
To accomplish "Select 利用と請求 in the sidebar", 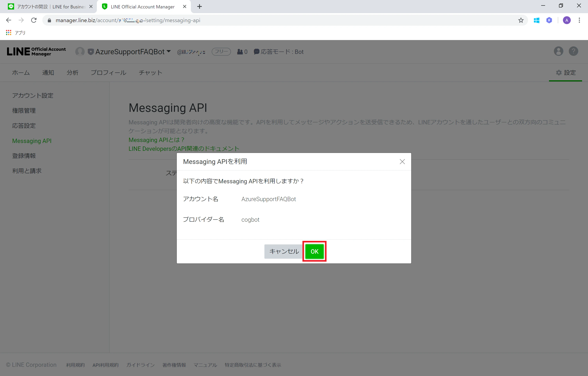I will (27, 171).
